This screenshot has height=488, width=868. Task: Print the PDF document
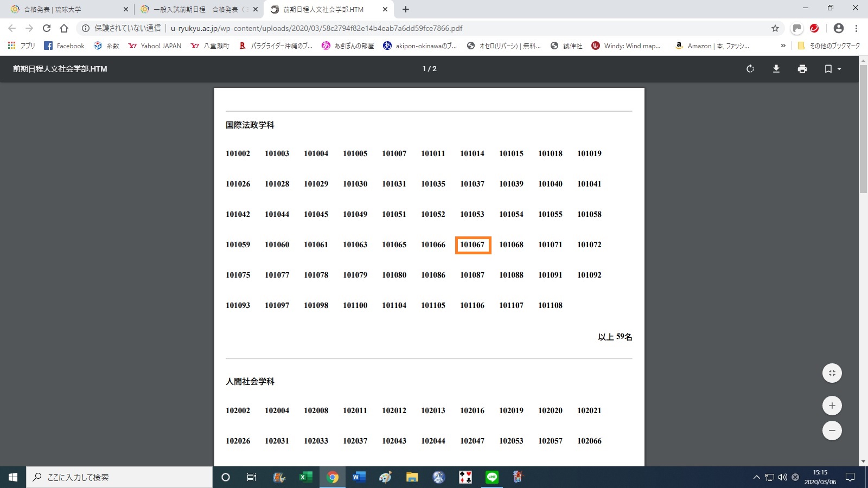[x=802, y=69]
